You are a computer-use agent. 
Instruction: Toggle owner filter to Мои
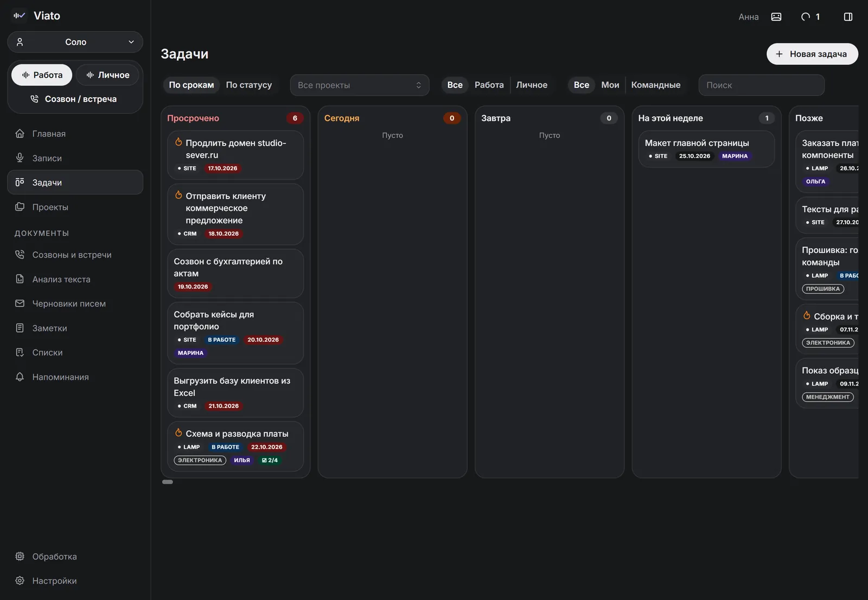pyautogui.click(x=610, y=85)
